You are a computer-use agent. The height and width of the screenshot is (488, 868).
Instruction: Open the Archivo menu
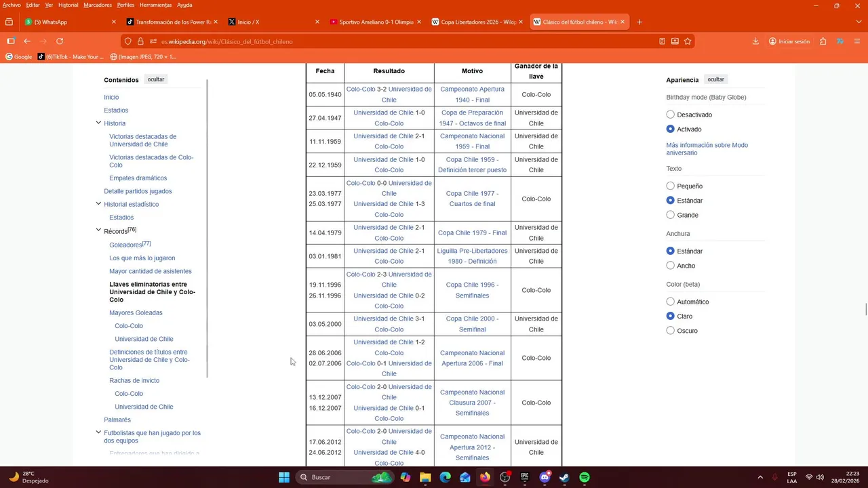point(12,5)
